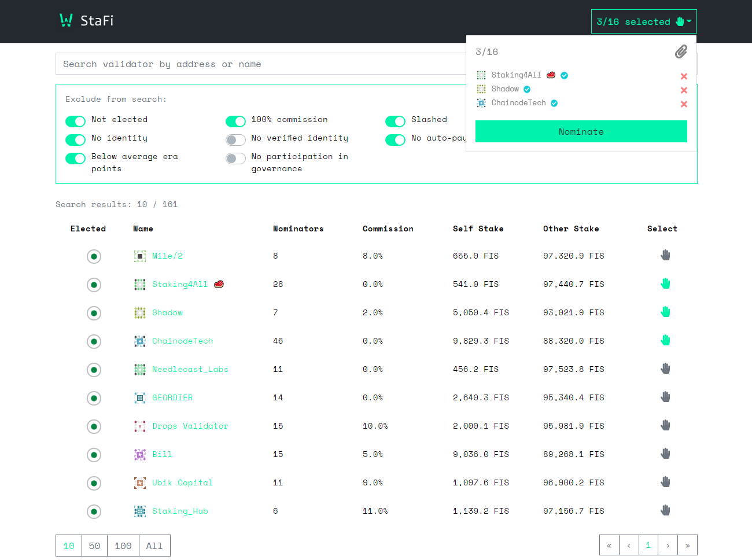
Task: Select Bill validator hand icon
Action: [665, 454]
